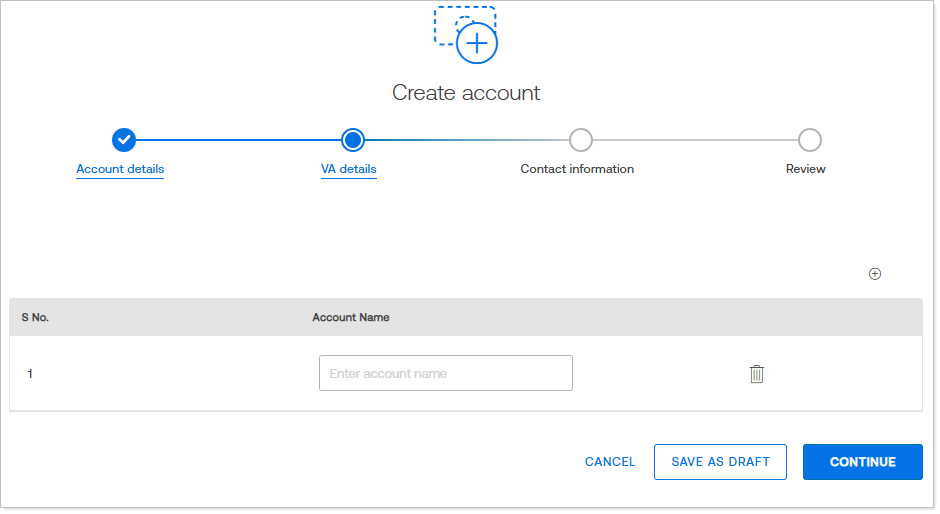
Task: Click the Account Name column header
Action: (x=351, y=317)
